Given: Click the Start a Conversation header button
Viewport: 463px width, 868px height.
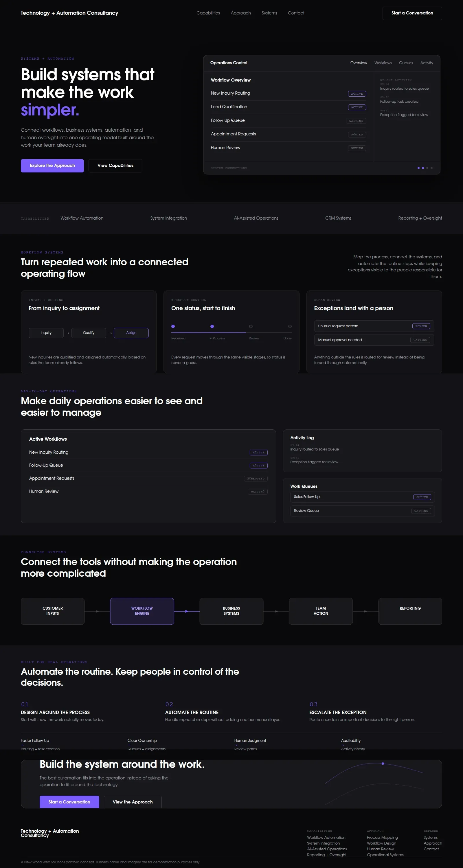Looking at the screenshot, I should (x=412, y=13).
